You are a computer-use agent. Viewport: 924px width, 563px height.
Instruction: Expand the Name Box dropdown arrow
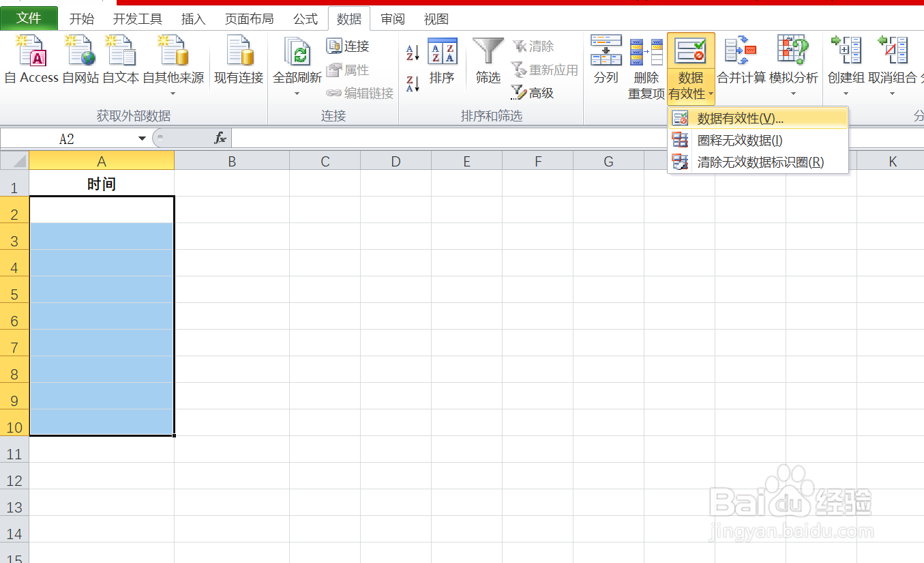[142, 139]
